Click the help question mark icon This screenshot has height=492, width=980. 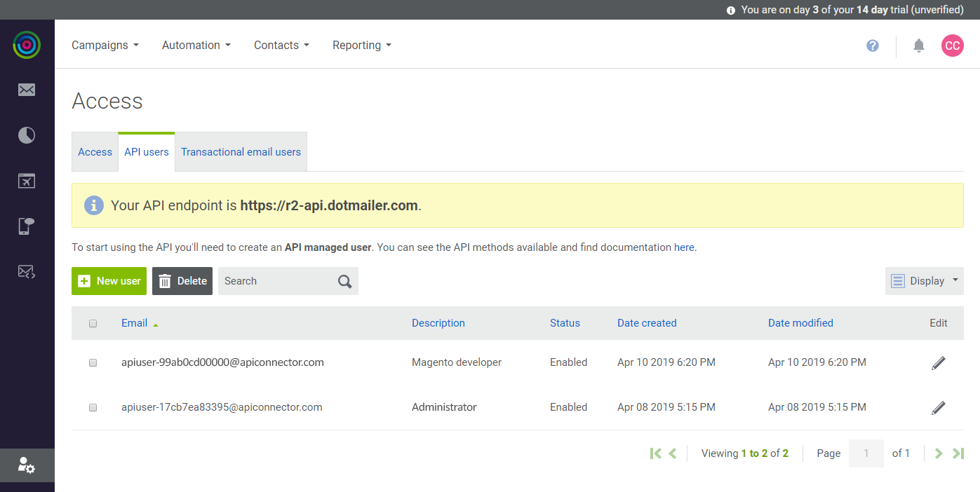[x=873, y=46]
